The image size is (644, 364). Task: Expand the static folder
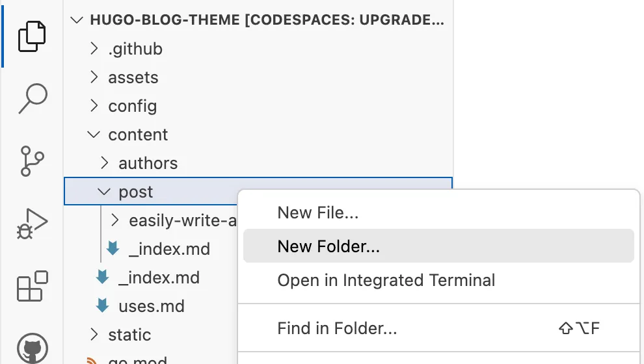click(x=94, y=335)
